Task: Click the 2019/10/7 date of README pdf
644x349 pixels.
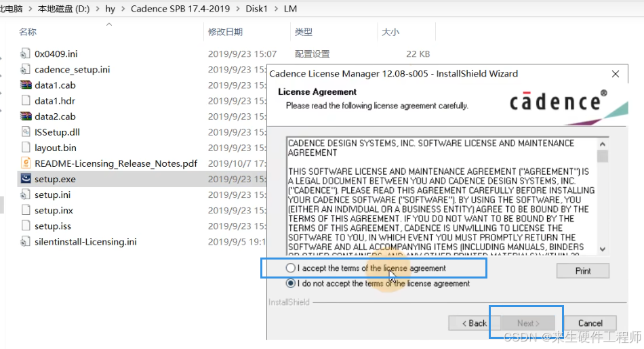Action: [237, 163]
